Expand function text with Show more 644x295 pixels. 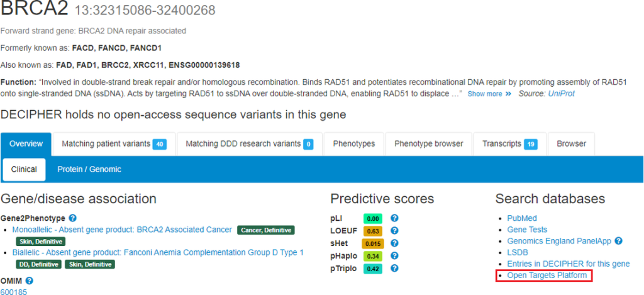coord(489,94)
